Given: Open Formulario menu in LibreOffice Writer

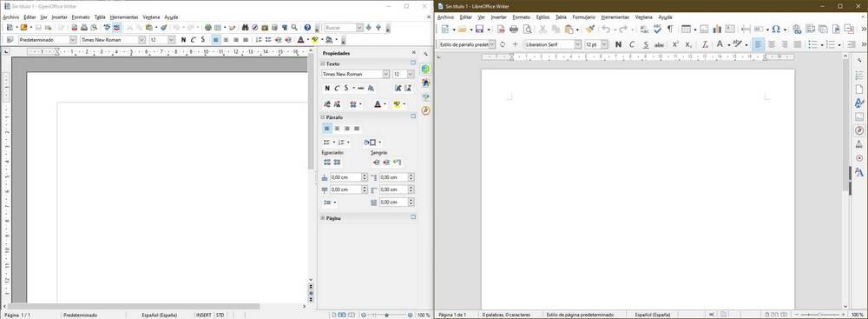Looking at the screenshot, I should point(583,17).
